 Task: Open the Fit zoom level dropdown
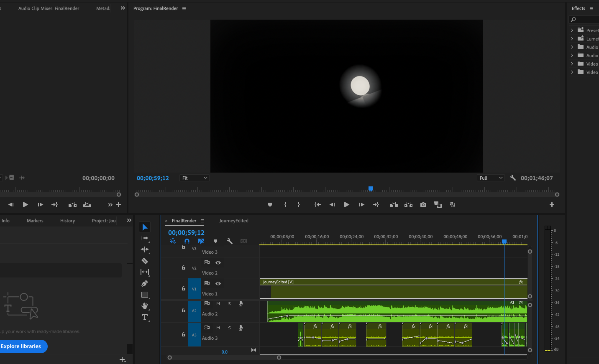(x=195, y=178)
